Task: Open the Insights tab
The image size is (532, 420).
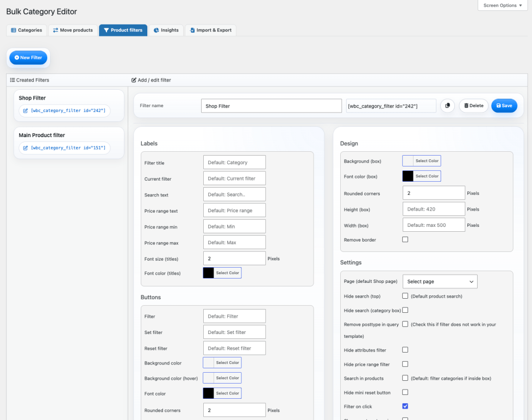Action: pos(166,30)
